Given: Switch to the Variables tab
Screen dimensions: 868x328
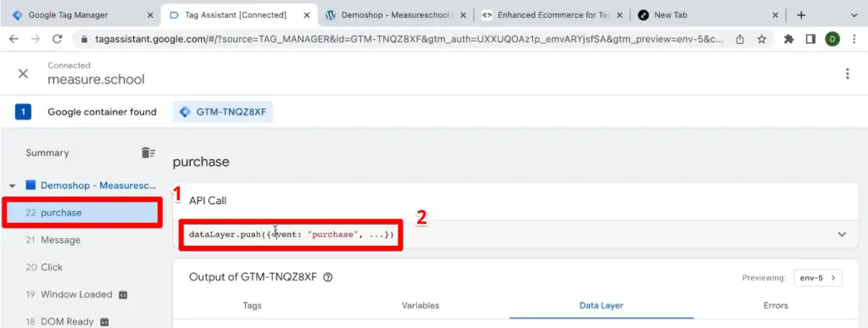Looking at the screenshot, I should pyautogui.click(x=420, y=305).
